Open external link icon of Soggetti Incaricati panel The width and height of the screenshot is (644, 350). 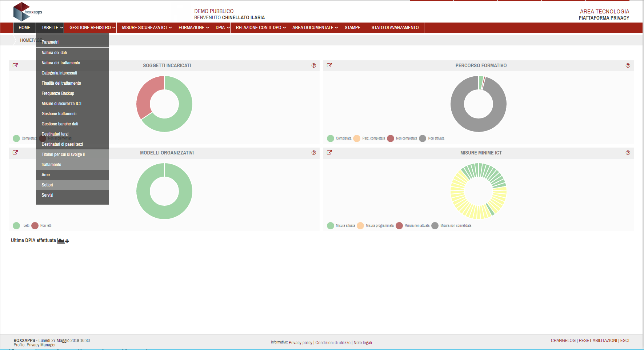(15, 65)
